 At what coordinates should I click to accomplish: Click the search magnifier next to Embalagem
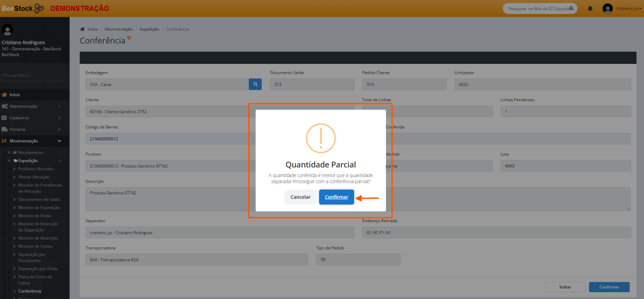click(255, 84)
